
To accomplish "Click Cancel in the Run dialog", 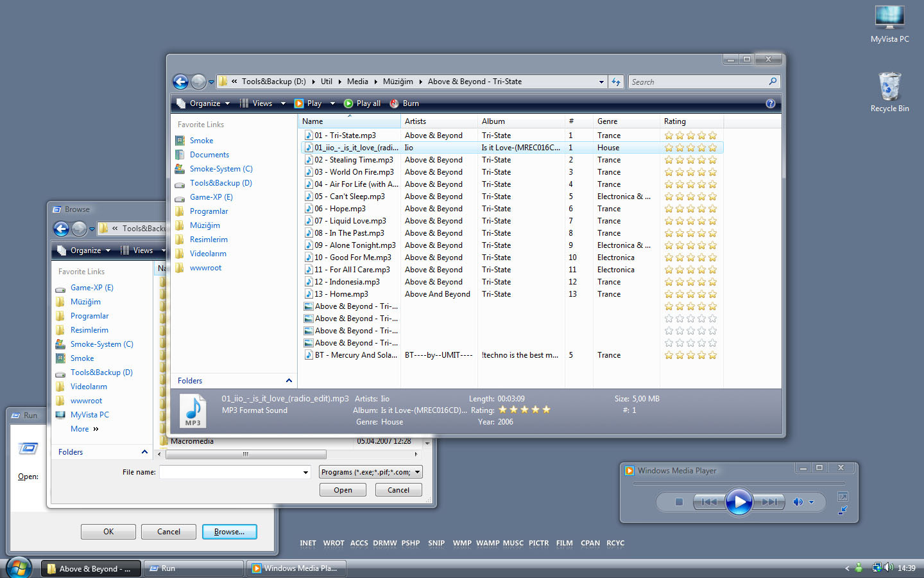I will (x=169, y=532).
